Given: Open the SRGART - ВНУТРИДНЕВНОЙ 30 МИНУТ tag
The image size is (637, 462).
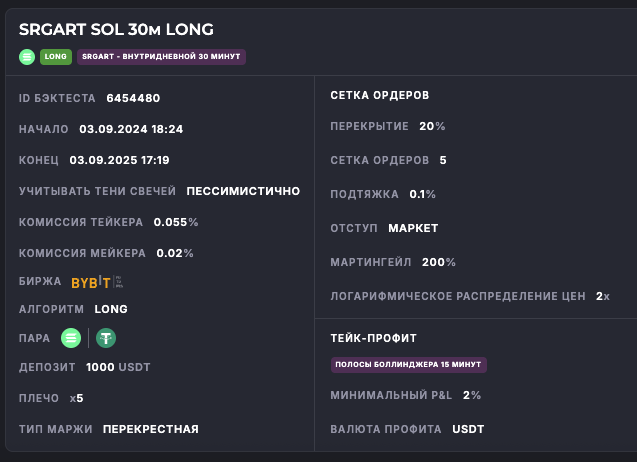Looking at the screenshot, I should click(161, 57).
